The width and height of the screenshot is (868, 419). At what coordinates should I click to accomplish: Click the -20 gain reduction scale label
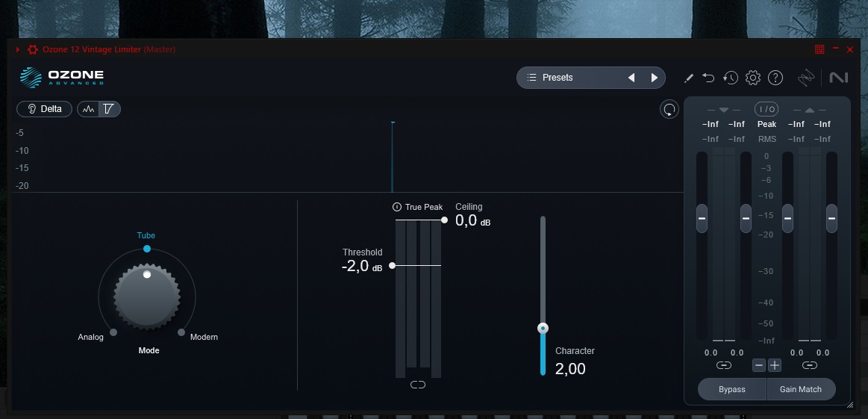coord(22,186)
